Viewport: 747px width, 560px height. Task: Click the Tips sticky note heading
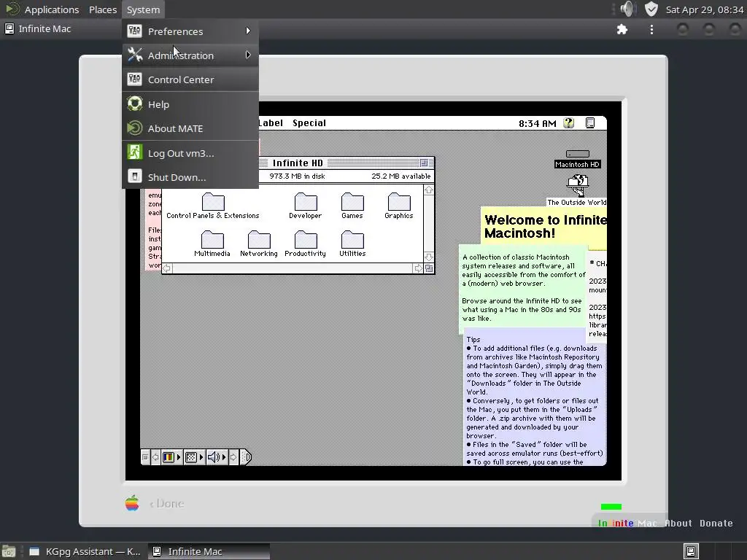[473, 340]
